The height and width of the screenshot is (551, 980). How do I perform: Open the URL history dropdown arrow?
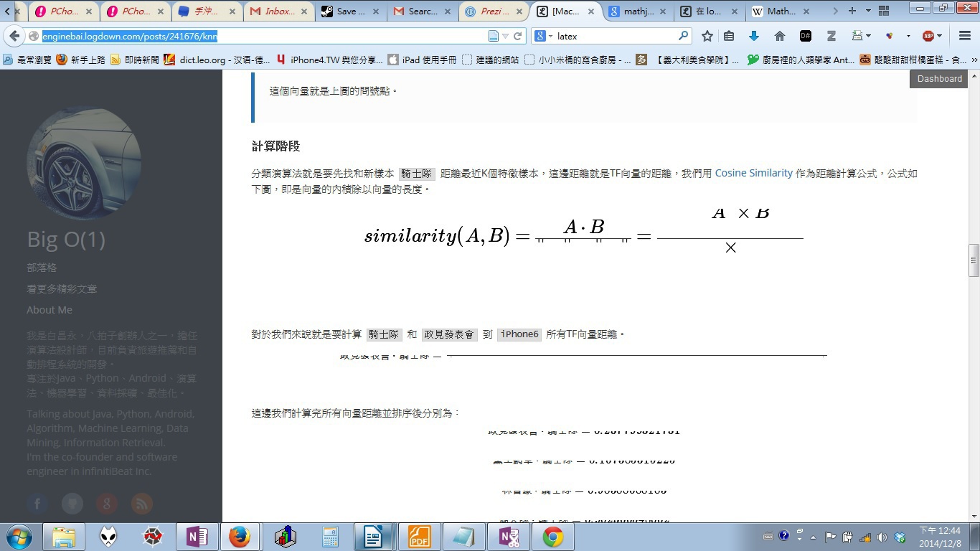(x=506, y=36)
